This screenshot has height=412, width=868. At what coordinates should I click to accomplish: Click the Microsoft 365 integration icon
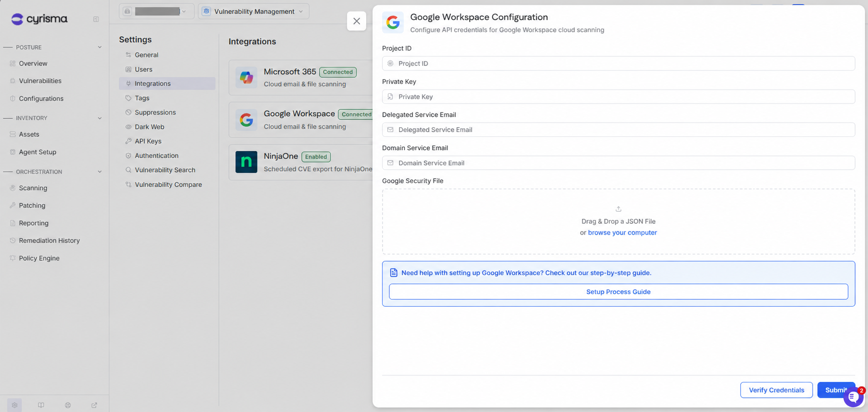(246, 77)
